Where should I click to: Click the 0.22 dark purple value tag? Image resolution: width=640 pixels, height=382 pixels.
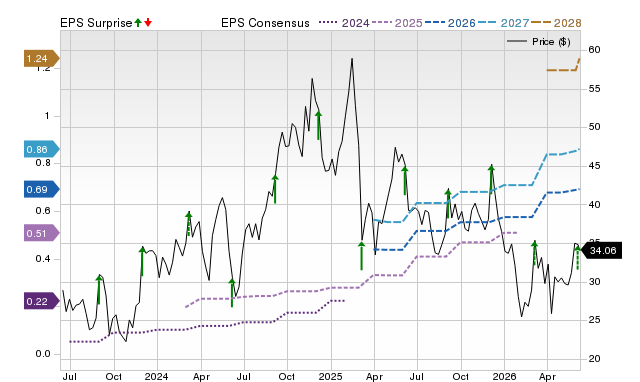tap(42, 302)
